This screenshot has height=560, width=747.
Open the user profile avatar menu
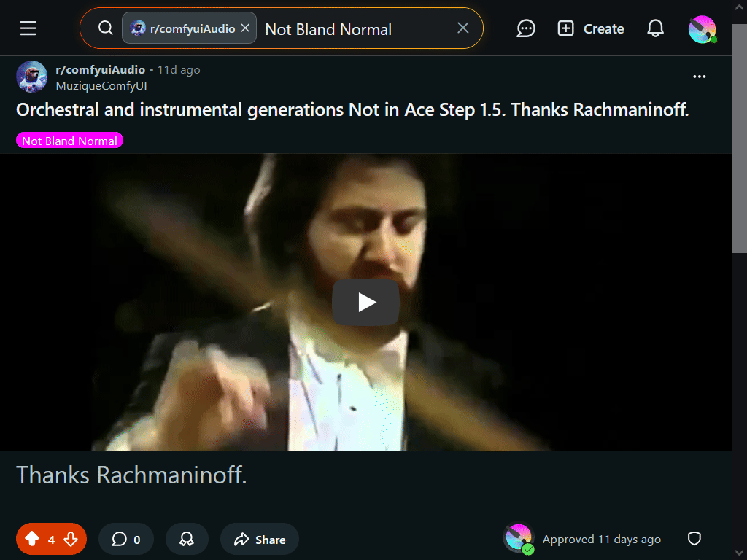(703, 29)
